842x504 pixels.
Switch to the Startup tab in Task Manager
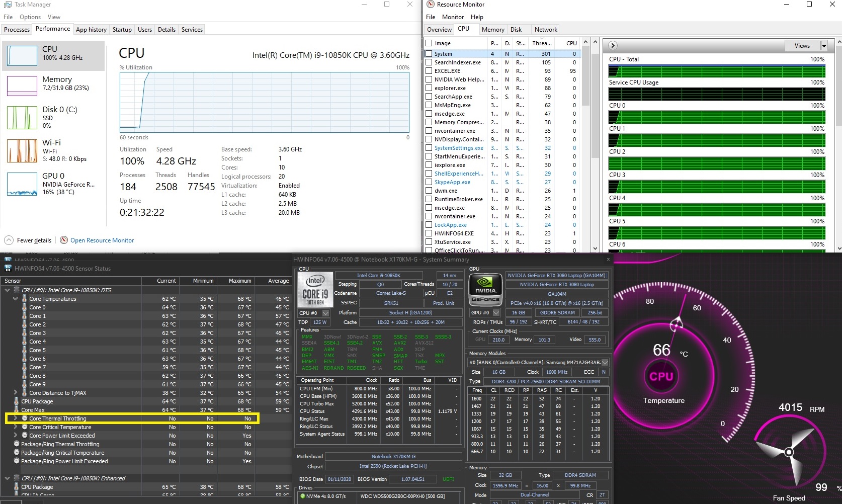122,30
